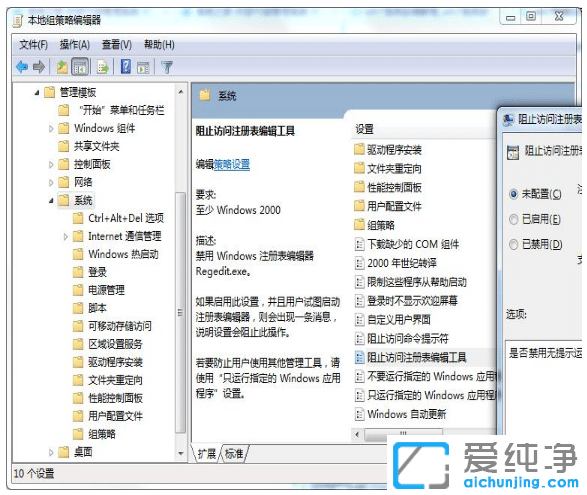Select 登录时不显示欢迎屏幕 policy
Screen dimensions: 587x495
click(412, 301)
